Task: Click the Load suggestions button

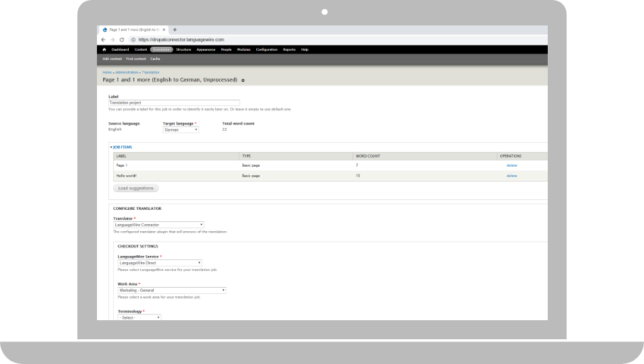Action: pos(136,188)
